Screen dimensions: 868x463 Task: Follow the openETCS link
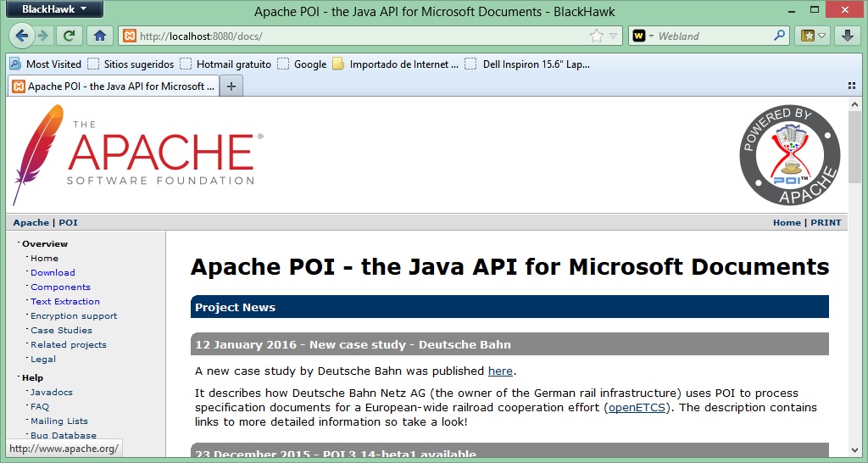[637, 408]
